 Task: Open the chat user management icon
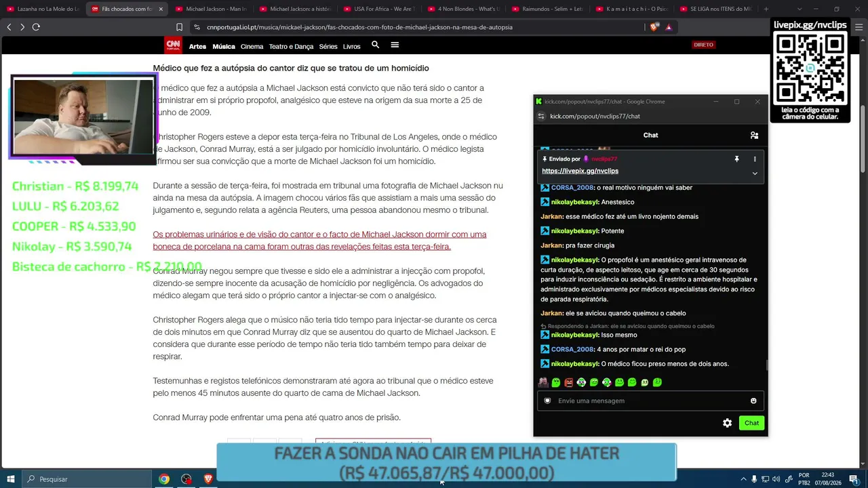point(754,135)
